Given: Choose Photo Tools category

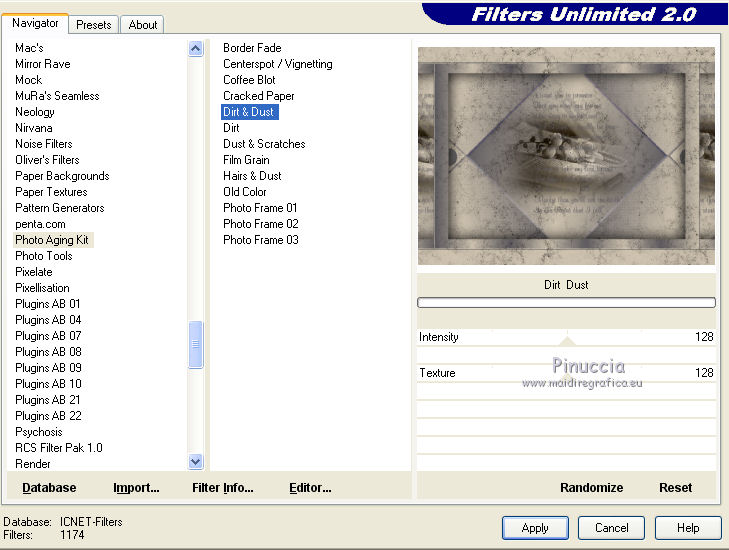Looking at the screenshot, I should [x=44, y=256].
